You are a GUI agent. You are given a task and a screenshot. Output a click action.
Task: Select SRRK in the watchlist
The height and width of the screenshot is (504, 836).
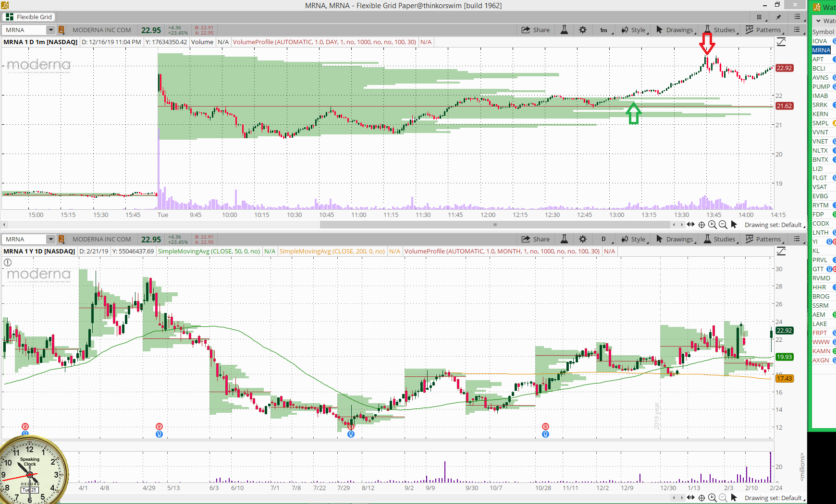820,105
